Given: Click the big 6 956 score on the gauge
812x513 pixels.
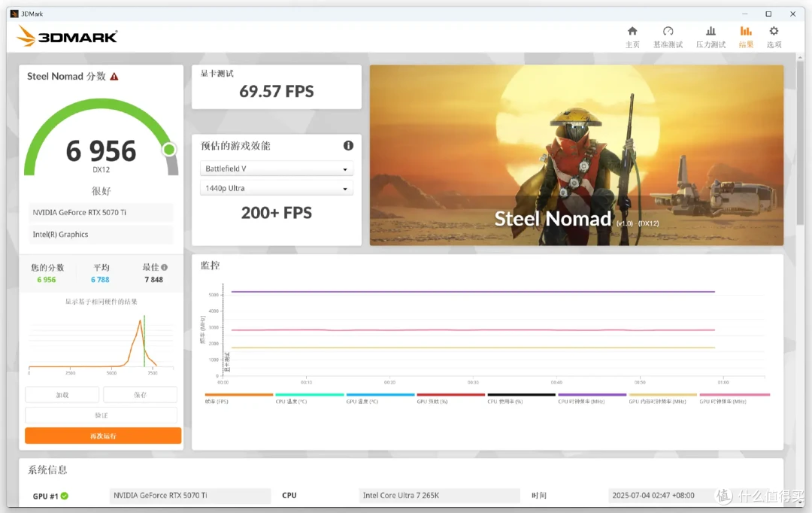Looking at the screenshot, I should (101, 150).
